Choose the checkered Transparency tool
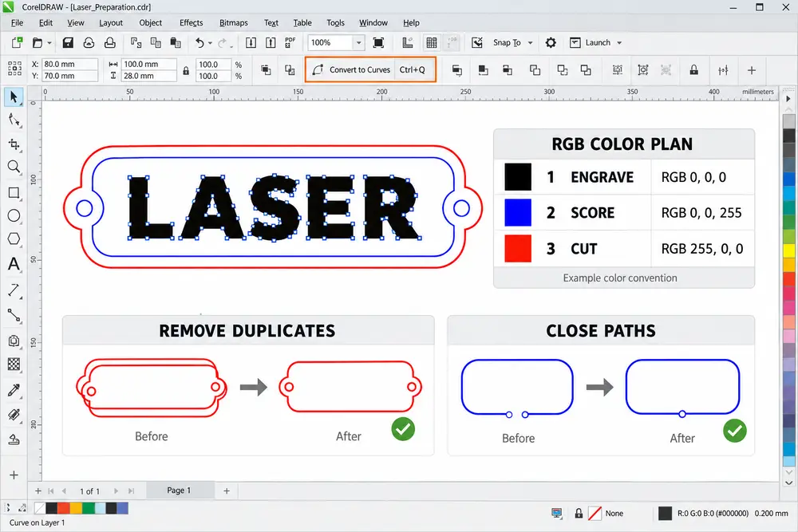The height and width of the screenshot is (532, 798). [14, 365]
